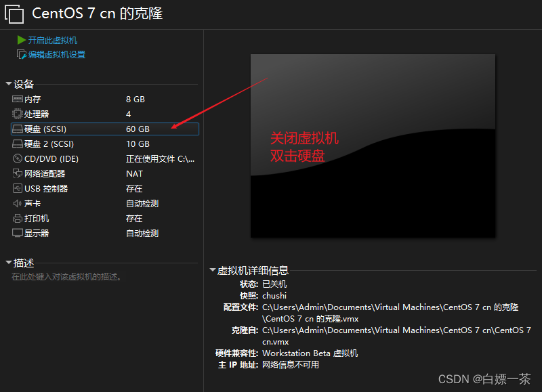The image size is (542, 392).
Task: Select the 硬盘 (SCSI) row label
Action: click(45, 129)
